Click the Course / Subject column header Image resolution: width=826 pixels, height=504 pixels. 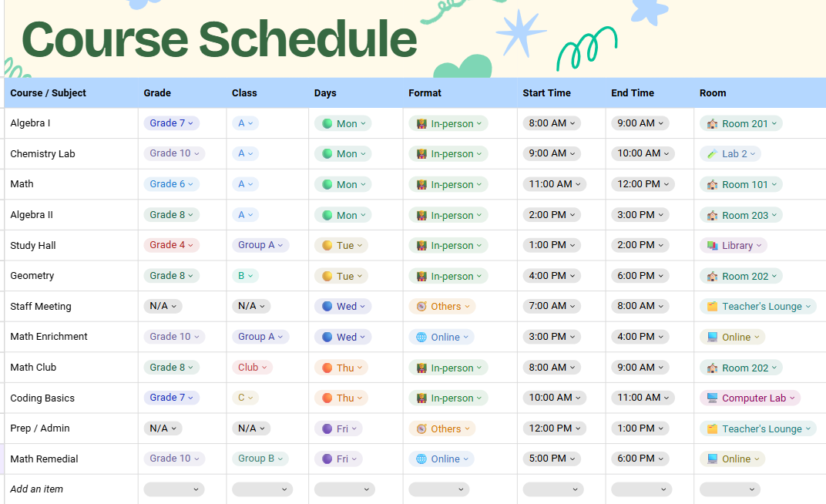(47, 92)
